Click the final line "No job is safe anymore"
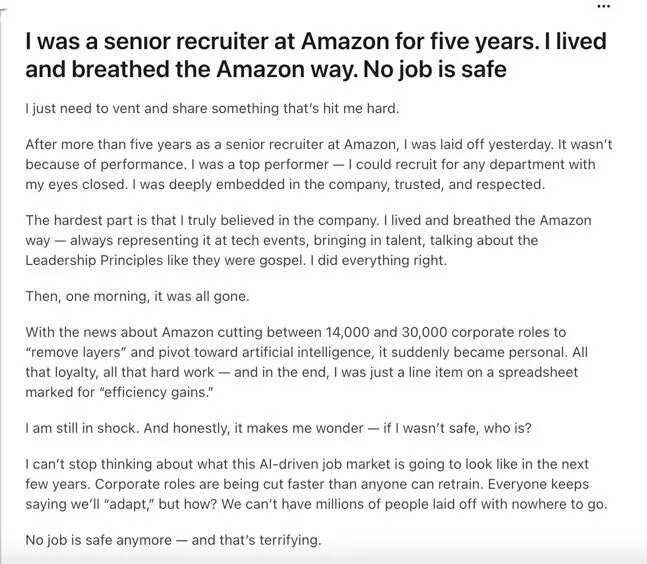This screenshot has width=647, height=564. tap(174, 541)
